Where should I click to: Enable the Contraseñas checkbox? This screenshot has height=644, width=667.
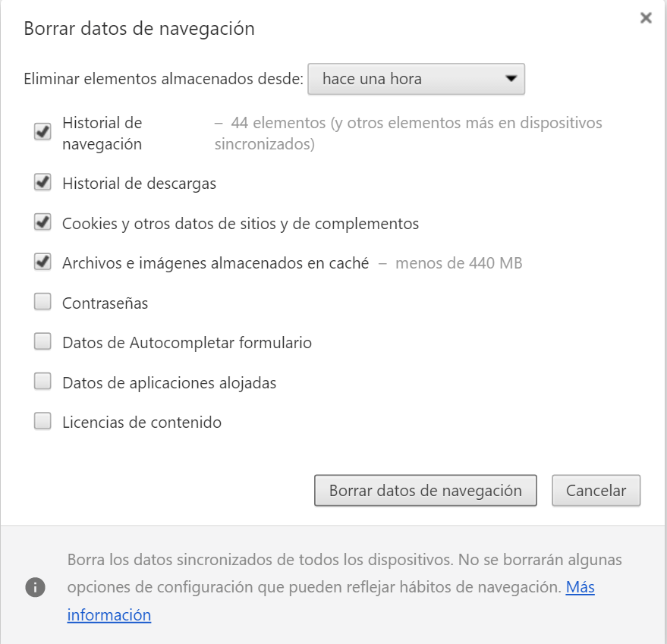tap(42, 303)
